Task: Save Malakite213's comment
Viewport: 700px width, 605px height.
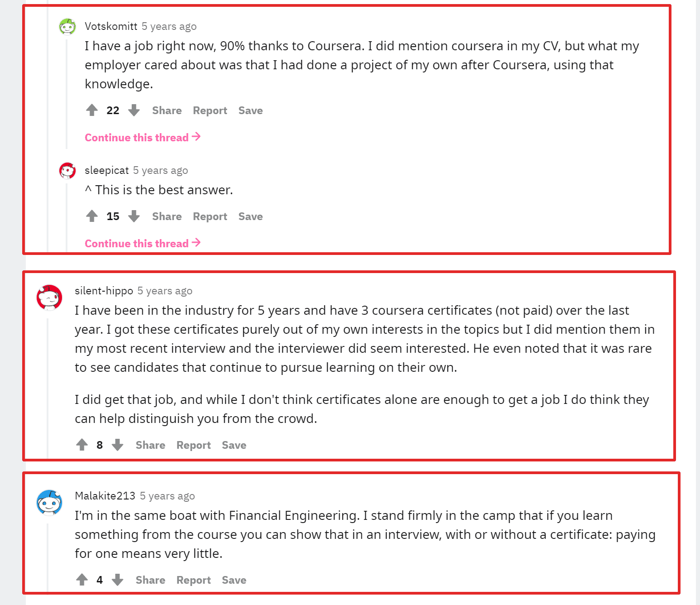Action: (x=234, y=580)
